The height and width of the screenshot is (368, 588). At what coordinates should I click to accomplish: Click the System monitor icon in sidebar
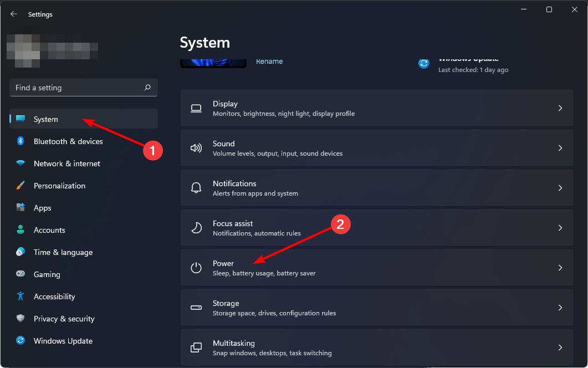tap(21, 119)
